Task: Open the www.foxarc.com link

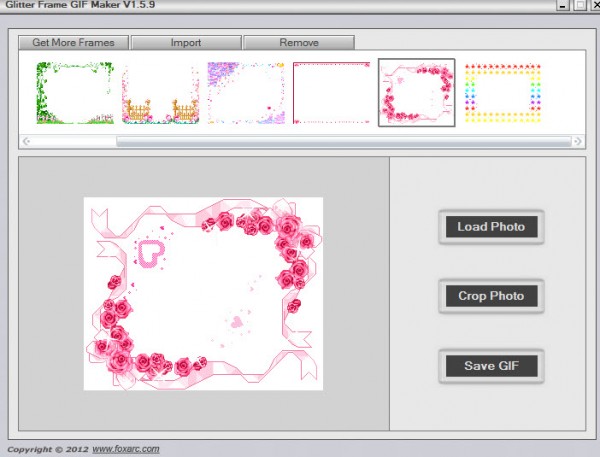Action: pos(126,449)
